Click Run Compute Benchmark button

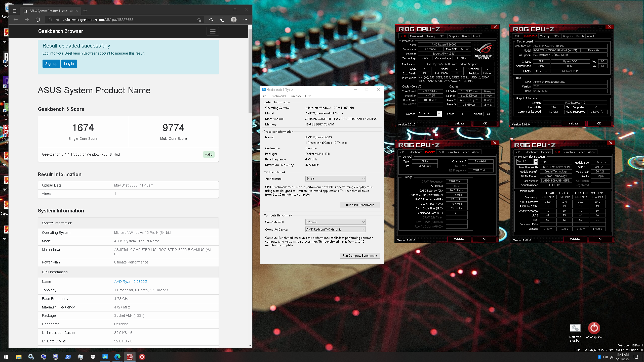pyautogui.click(x=360, y=256)
